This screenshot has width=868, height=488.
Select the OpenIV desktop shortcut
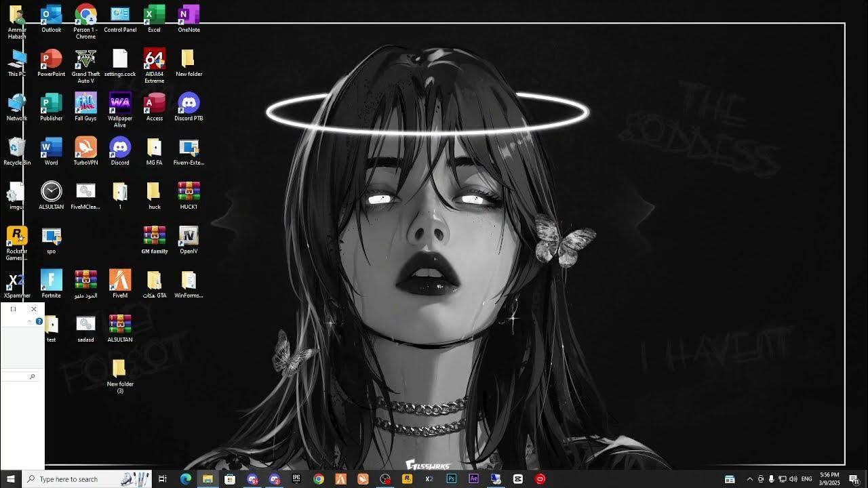(189, 240)
